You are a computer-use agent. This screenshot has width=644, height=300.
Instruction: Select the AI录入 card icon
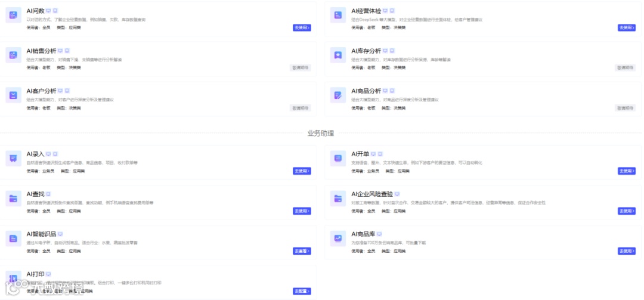point(14,158)
